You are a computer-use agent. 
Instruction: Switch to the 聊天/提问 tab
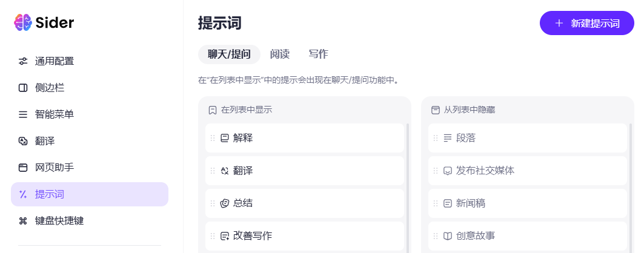pos(229,54)
